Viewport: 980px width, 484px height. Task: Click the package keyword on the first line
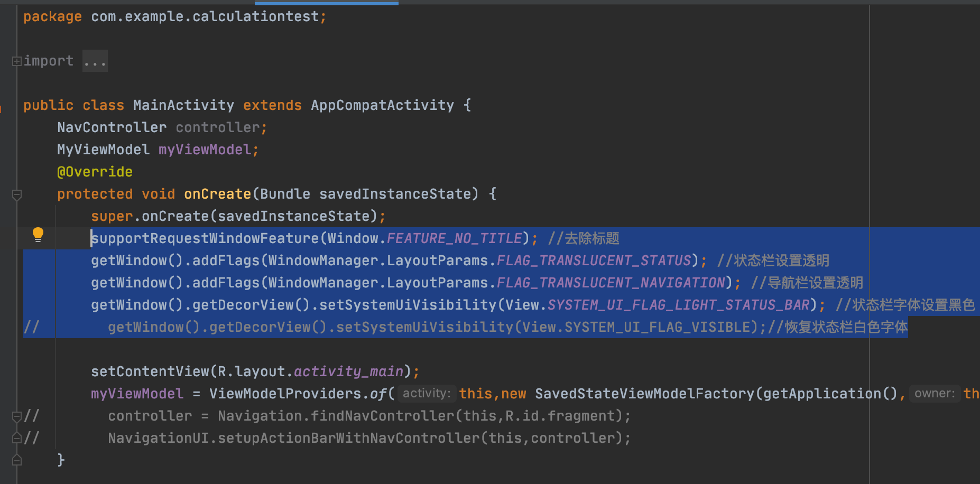52,16
